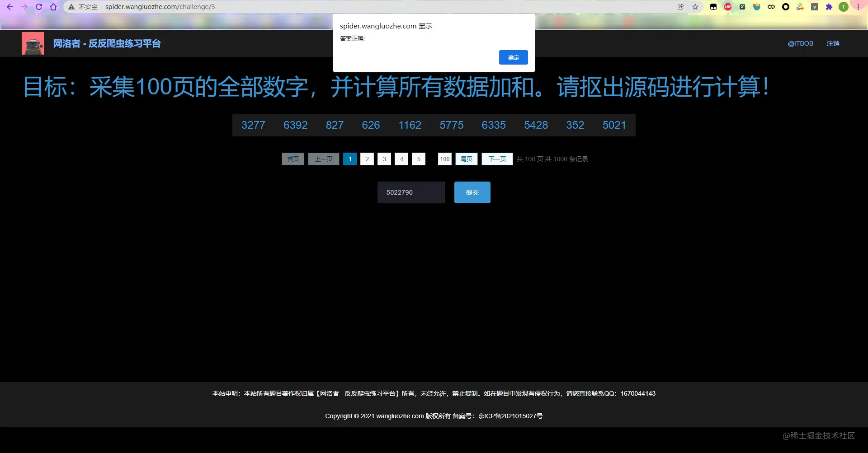This screenshot has height=453, width=868.
Task: Go to pagination page 5
Action: coord(419,159)
